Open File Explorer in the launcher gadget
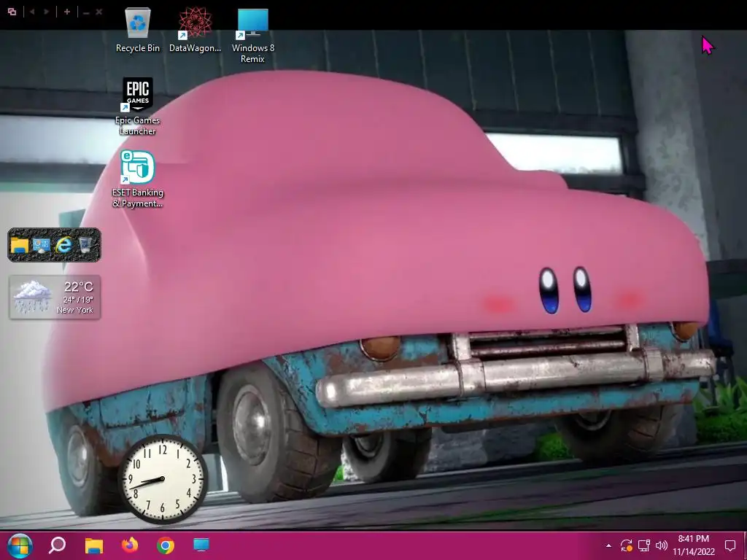Image resolution: width=747 pixels, height=560 pixels. [20, 245]
